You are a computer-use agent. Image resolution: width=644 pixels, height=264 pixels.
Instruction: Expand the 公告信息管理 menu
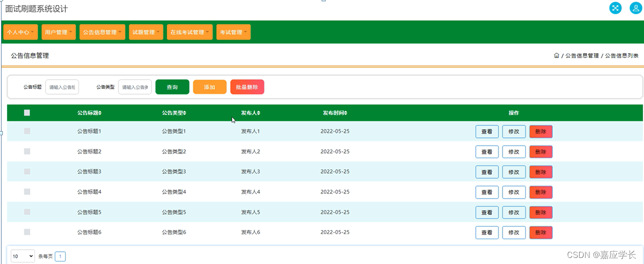pyautogui.click(x=102, y=32)
